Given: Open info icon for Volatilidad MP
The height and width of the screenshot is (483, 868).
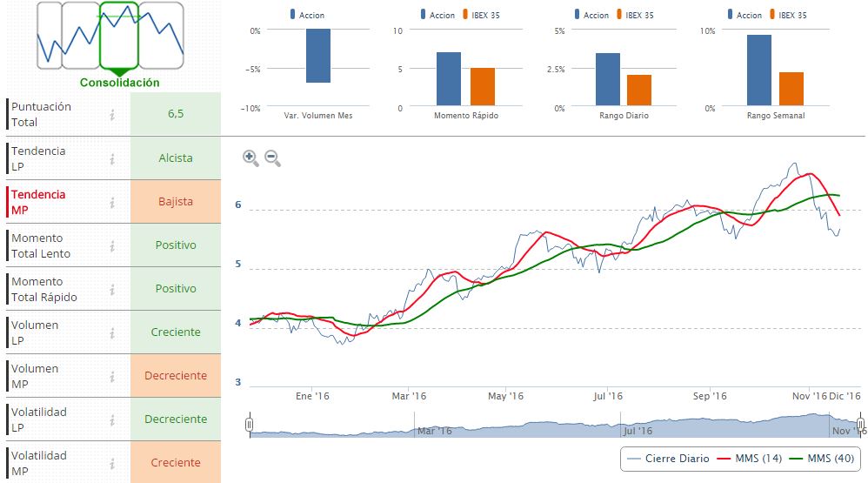Looking at the screenshot, I should click(x=112, y=464).
